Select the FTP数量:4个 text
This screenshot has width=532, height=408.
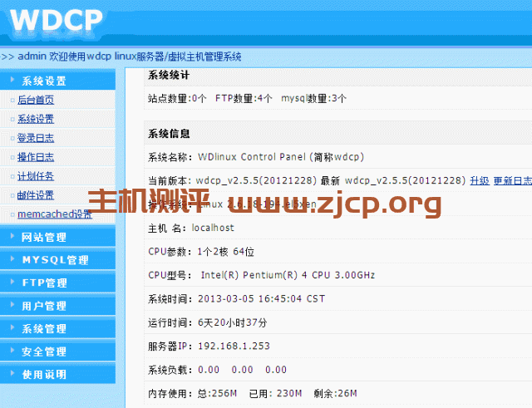click(x=244, y=99)
